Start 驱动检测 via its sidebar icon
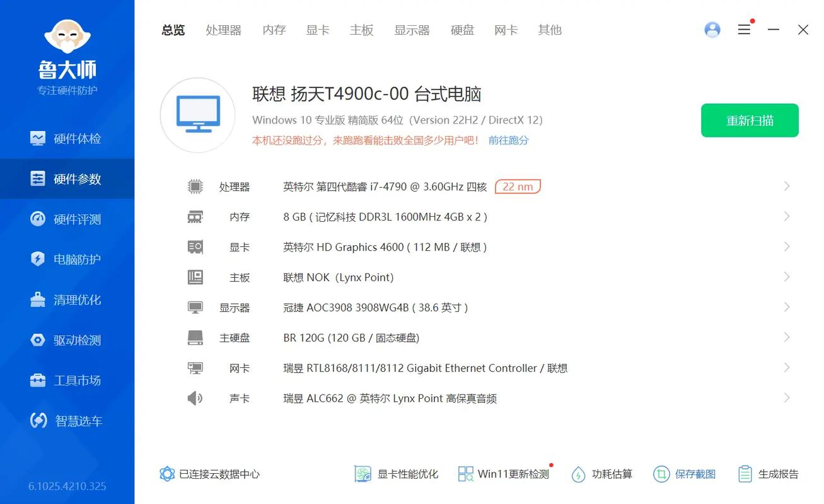Viewport: 824px width, 504px height. tap(67, 340)
